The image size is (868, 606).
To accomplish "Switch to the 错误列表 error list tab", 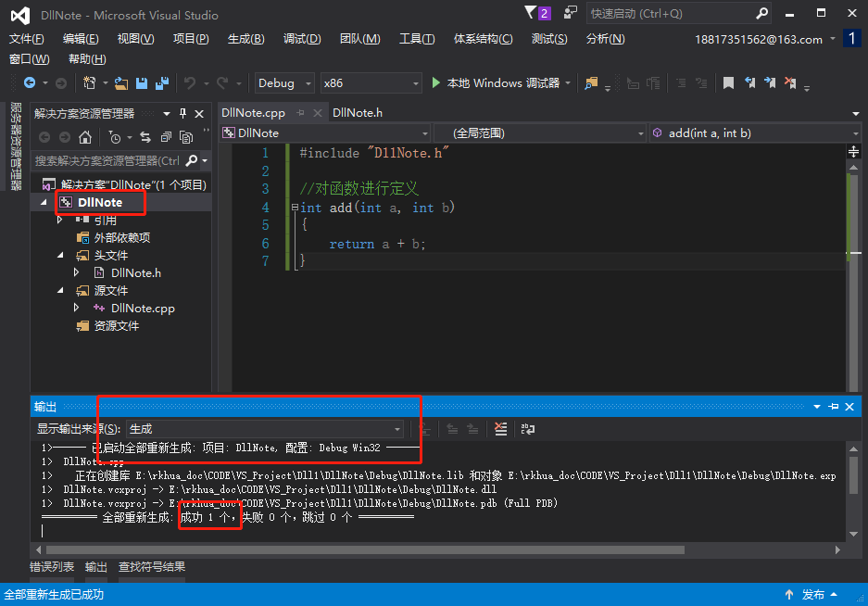I will pos(52,567).
